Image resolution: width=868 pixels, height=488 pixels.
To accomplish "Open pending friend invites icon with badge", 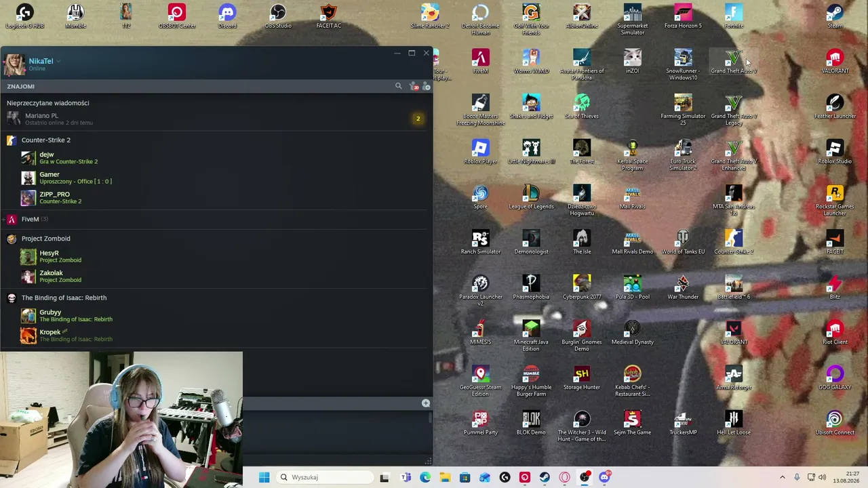I will click(x=414, y=86).
